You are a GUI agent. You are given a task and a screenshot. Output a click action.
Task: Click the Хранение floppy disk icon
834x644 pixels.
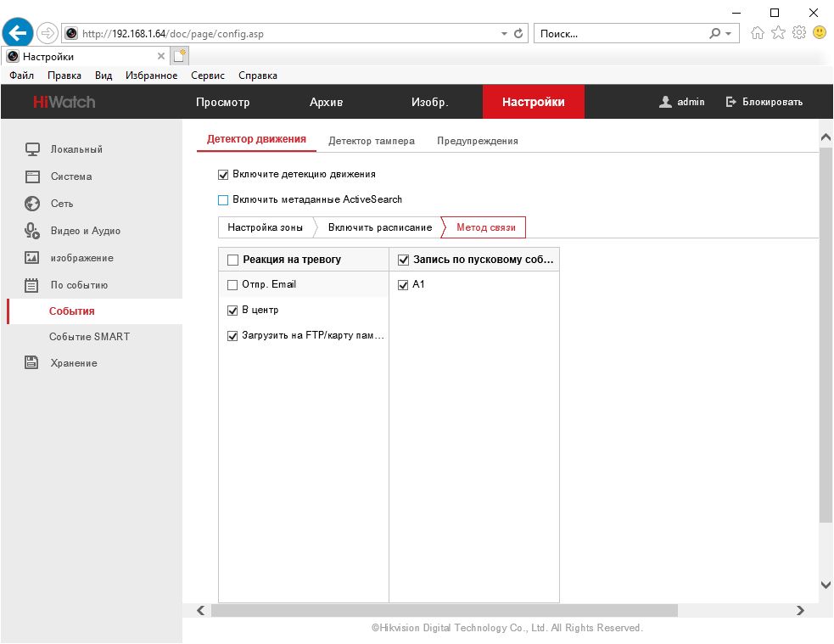coord(32,363)
